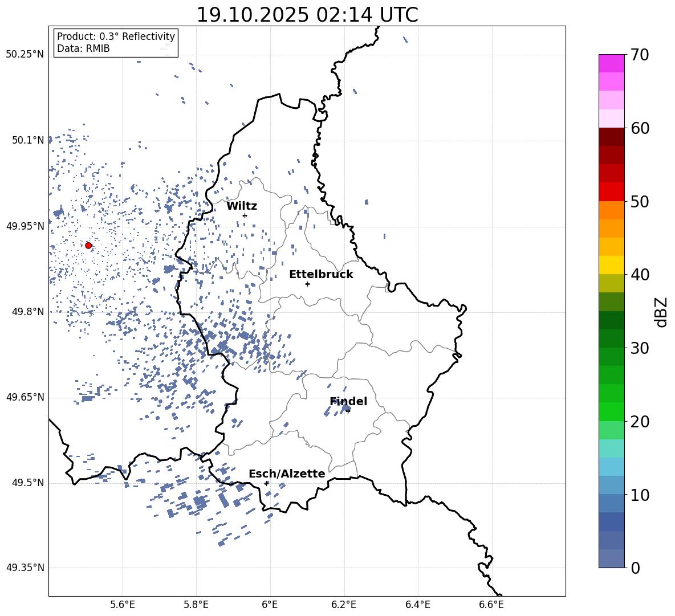Click the 10 tick on colorbar
This screenshot has width=675, height=616.
coord(639,495)
